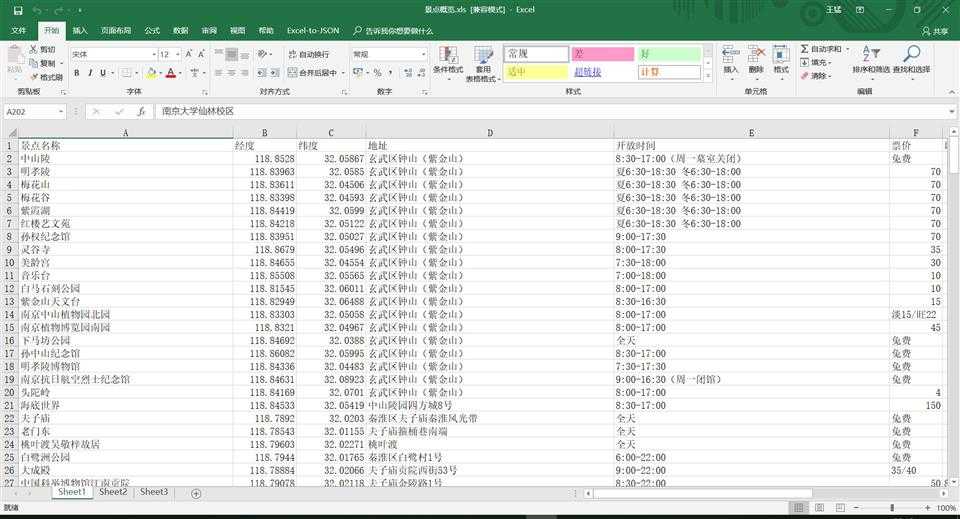Open Find and Select magnifier
960x519 pixels.
click(x=912, y=53)
